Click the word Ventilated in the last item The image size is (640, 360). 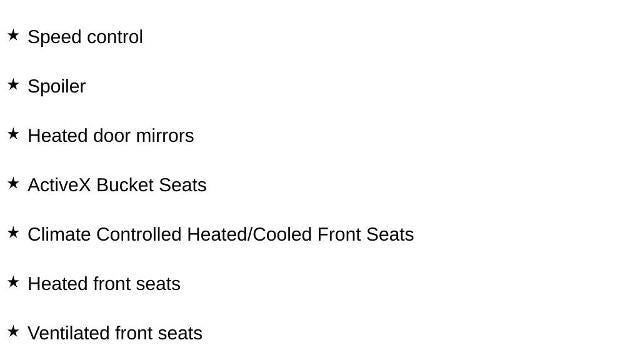pyautogui.click(x=69, y=333)
